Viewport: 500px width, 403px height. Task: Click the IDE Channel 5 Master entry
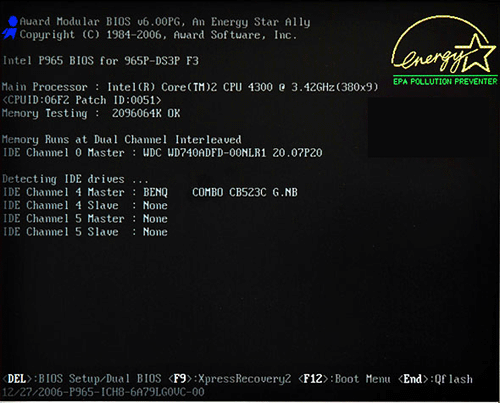point(85,219)
